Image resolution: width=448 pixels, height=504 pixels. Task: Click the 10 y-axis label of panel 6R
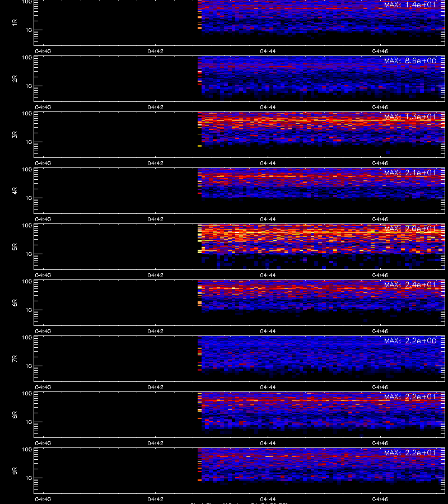(29, 310)
